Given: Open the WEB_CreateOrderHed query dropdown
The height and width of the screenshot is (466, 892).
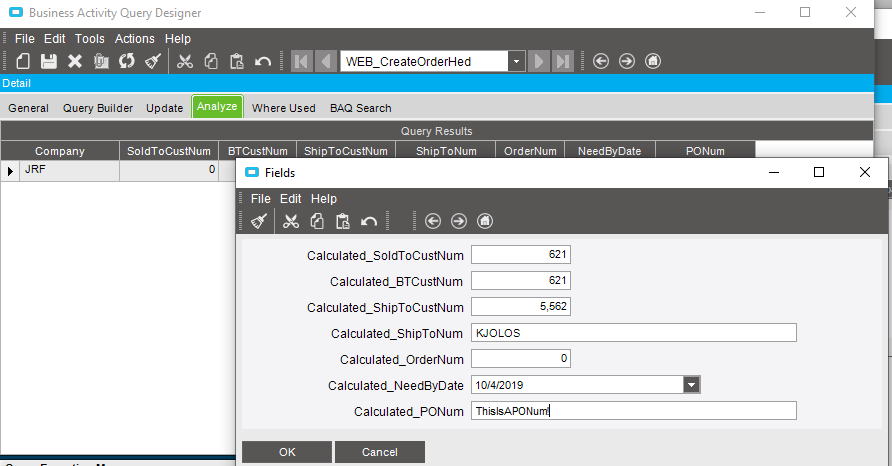Looking at the screenshot, I should point(516,61).
